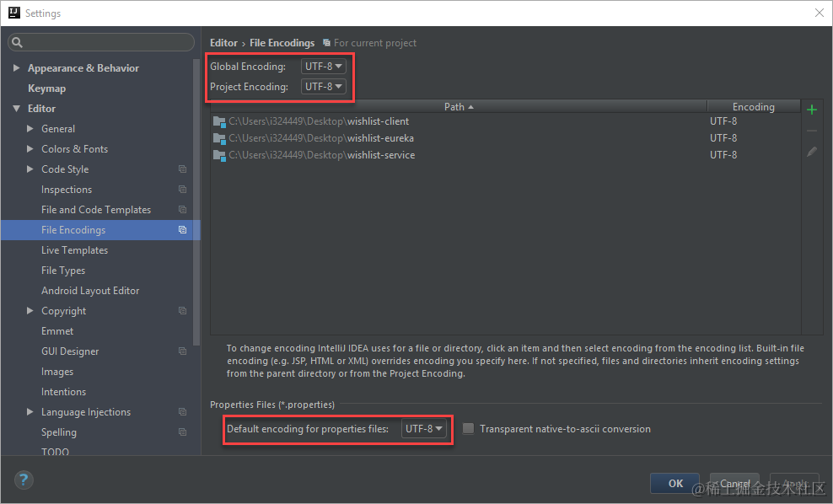833x504 pixels.
Task: Select Keymap in settings tree
Action: point(46,88)
